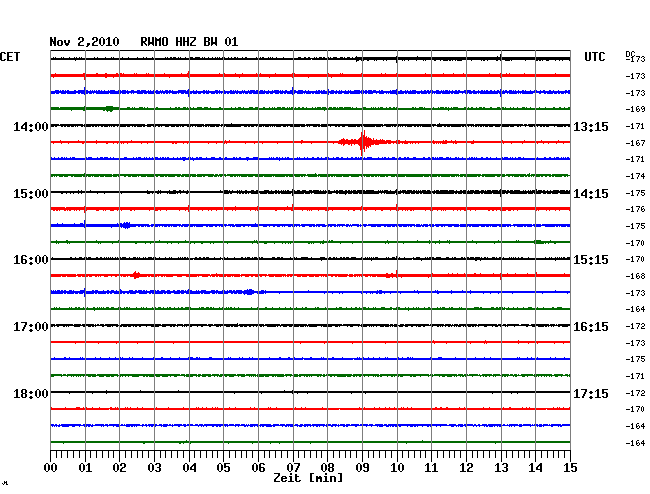The width and height of the screenshot is (650, 494).
Task: Click the DC offset value -174
Action: click(635, 176)
